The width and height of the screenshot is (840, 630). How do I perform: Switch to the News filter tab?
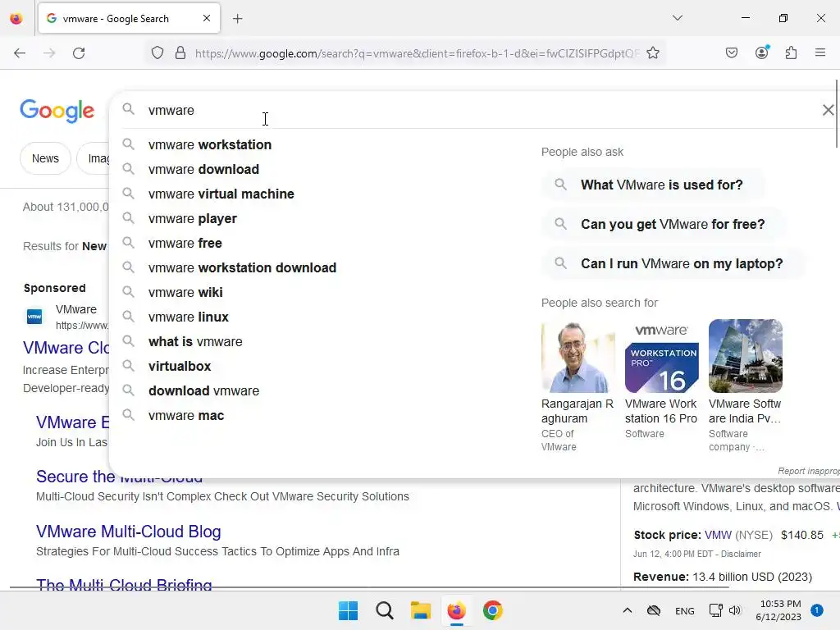pyautogui.click(x=45, y=158)
